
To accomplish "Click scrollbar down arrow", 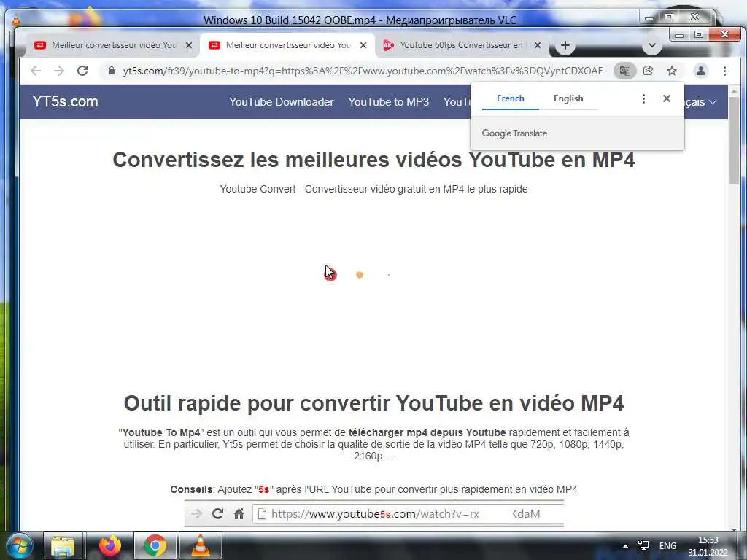I will 734,529.
